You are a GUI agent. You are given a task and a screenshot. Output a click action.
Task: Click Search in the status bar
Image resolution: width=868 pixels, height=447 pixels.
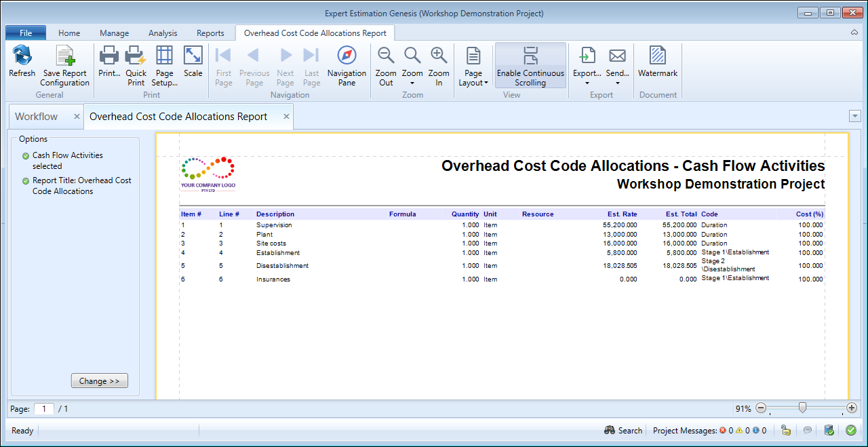point(623,430)
